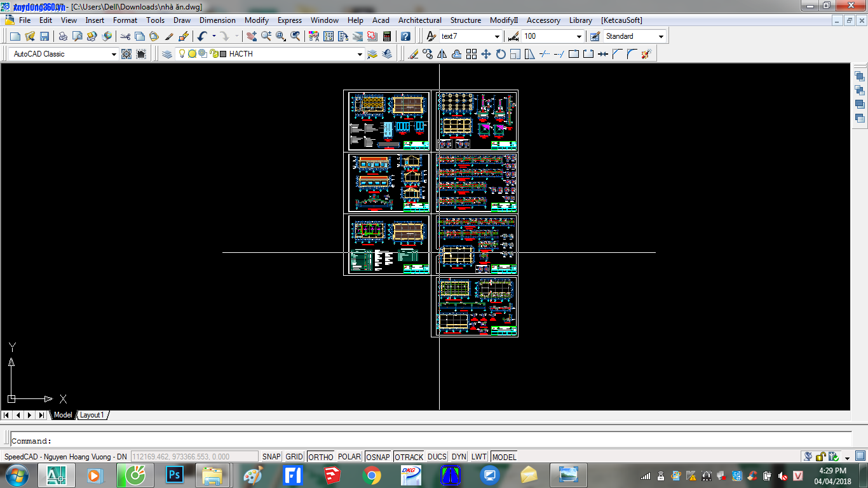Image resolution: width=868 pixels, height=488 pixels.
Task: Open AutoCAD Classic workspace dropdown
Action: pos(114,54)
